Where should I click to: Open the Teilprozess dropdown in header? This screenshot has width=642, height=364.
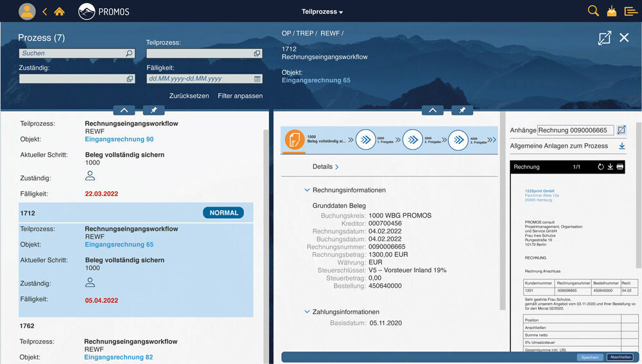322,12
